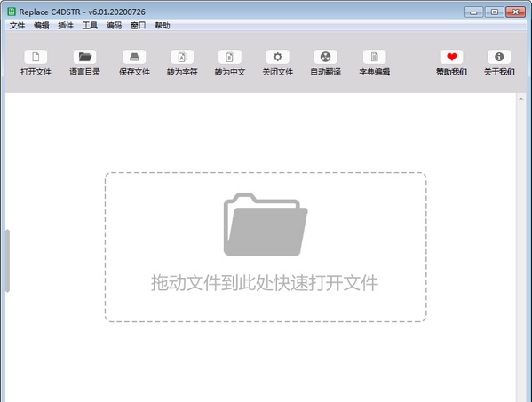Viewport: 532px width, 402px height.
Task: Click the 保存文件 save file icon
Action: 134,57
